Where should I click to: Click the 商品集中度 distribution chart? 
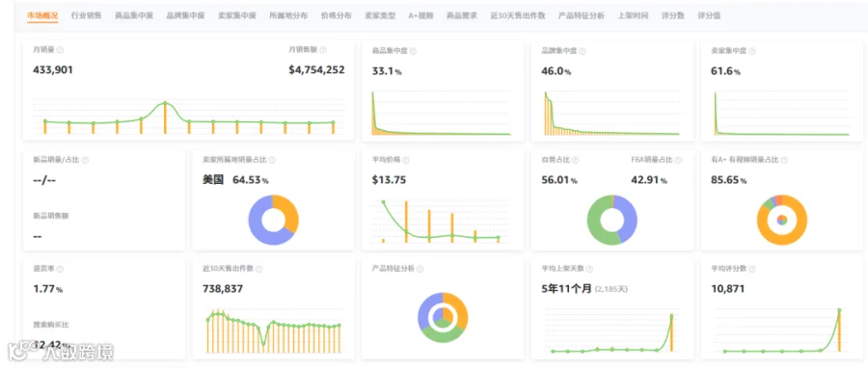coord(441,113)
